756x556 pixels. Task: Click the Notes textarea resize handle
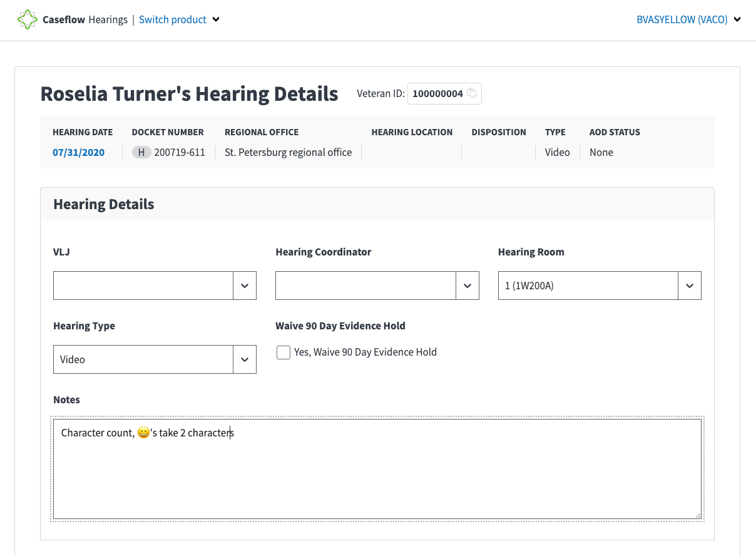point(697,515)
